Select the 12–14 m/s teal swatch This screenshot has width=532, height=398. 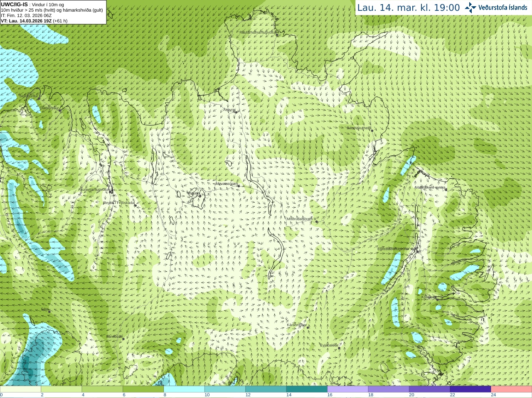pyautogui.click(x=266, y=389)
